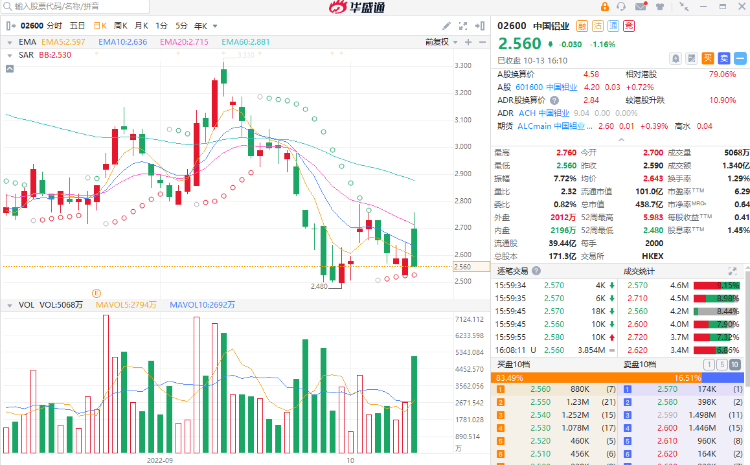Click the 买盘10档 header
Image resolution: width=750 pixels, height=465 pixels.
(513, 365)
